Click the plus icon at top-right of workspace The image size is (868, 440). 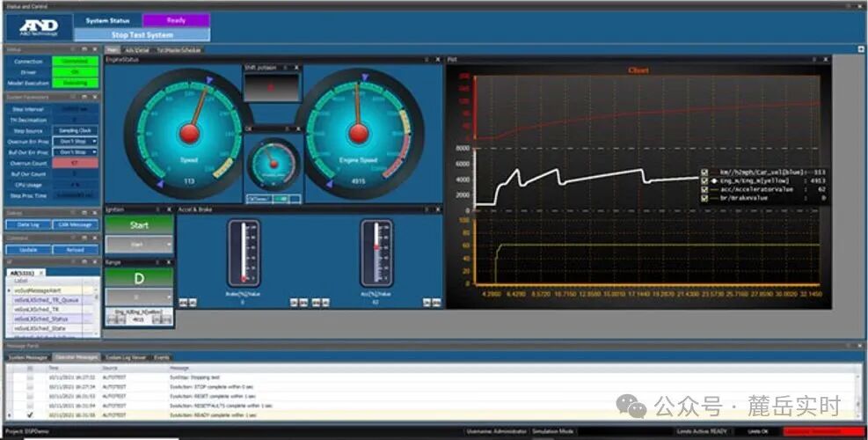(861, 49)
